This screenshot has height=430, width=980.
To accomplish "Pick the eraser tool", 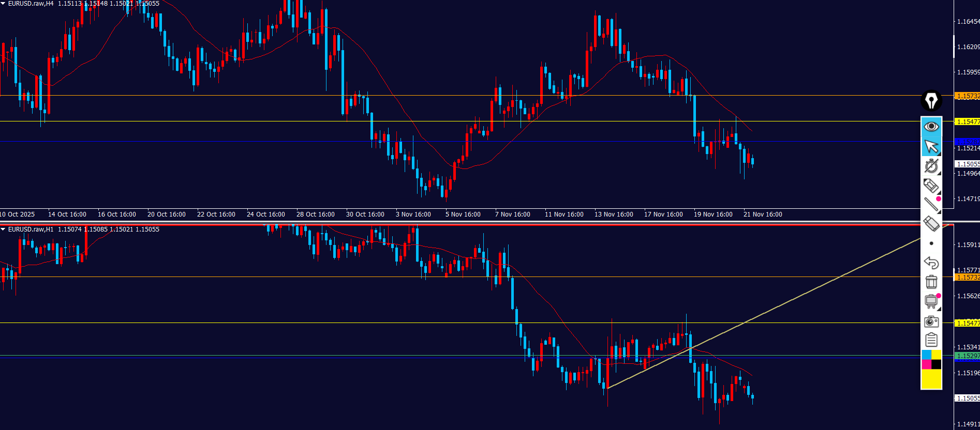I will (x=931, y=223).
